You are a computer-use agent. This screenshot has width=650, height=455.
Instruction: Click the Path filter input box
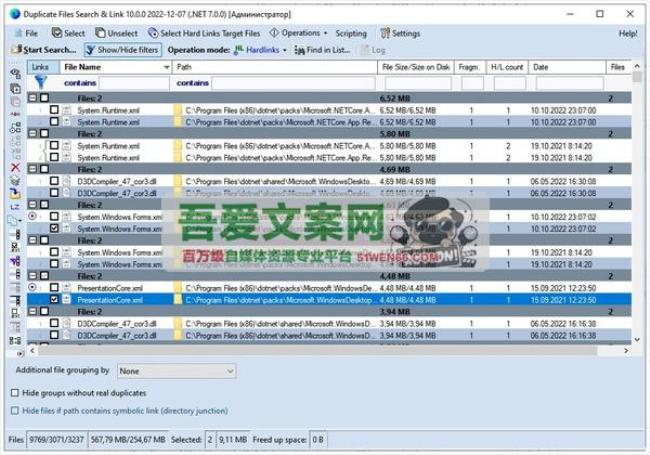coord(293,83)
